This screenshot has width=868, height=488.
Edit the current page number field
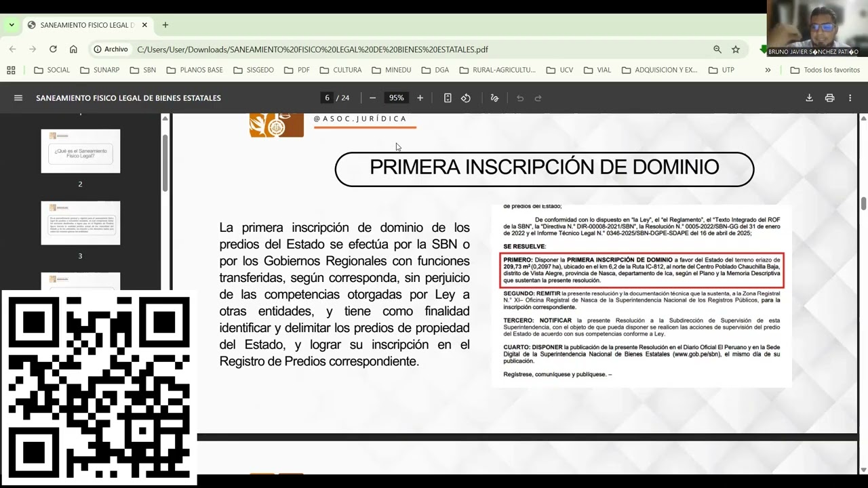click(x=327, y=98)
